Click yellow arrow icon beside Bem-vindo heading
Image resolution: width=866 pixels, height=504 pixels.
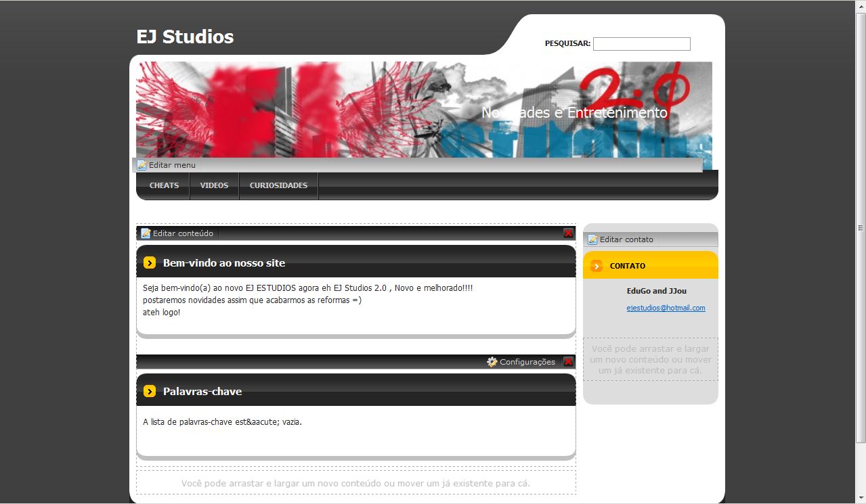tap(150, 263)
